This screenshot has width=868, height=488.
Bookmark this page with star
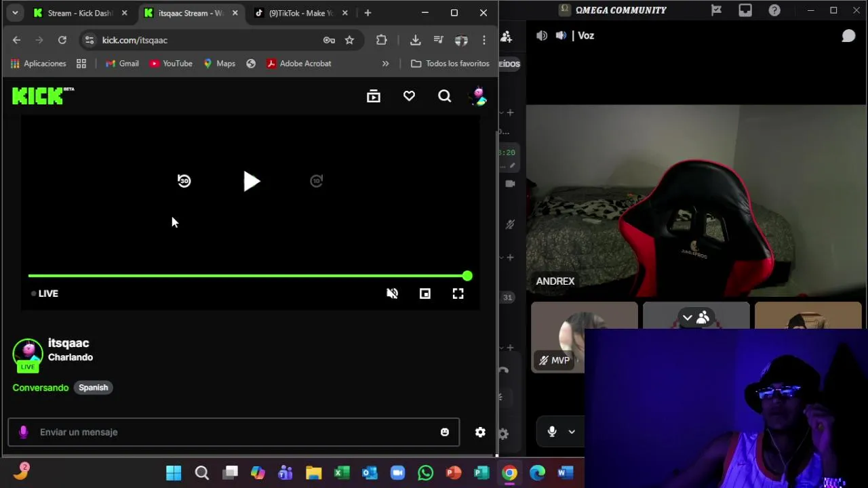349,40
